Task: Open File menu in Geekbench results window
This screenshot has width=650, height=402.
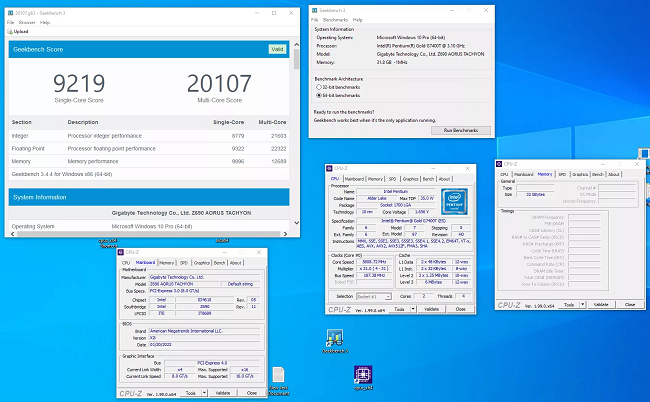Action: click(10, 22)
